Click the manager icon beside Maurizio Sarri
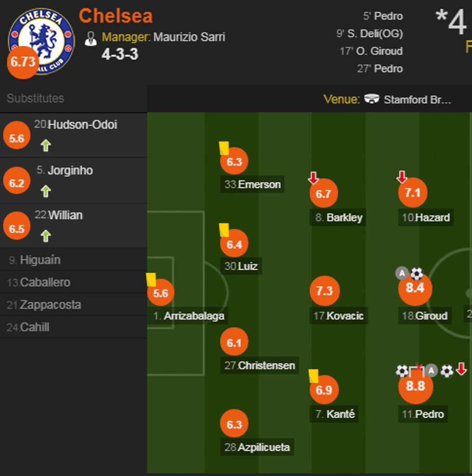Viewport: 472px width, 476px height. click(x=91, y=38)
